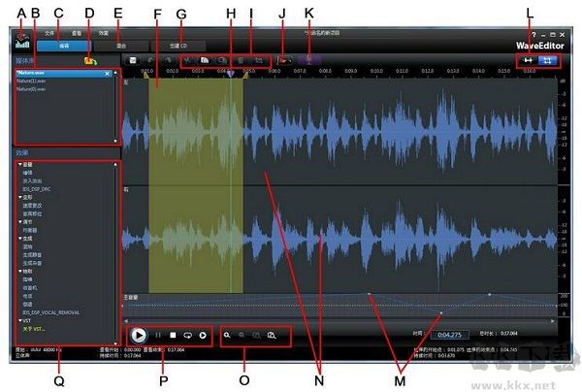The width and height of the screenshot is (582, 392).
Task: Click the media library scroll down arrow
Action: coord(115,141)
